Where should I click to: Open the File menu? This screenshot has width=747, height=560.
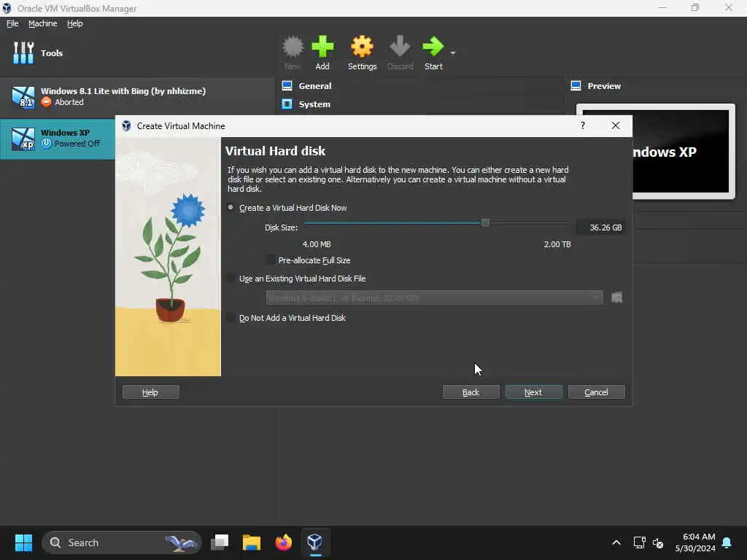click(x=12, y=23)
